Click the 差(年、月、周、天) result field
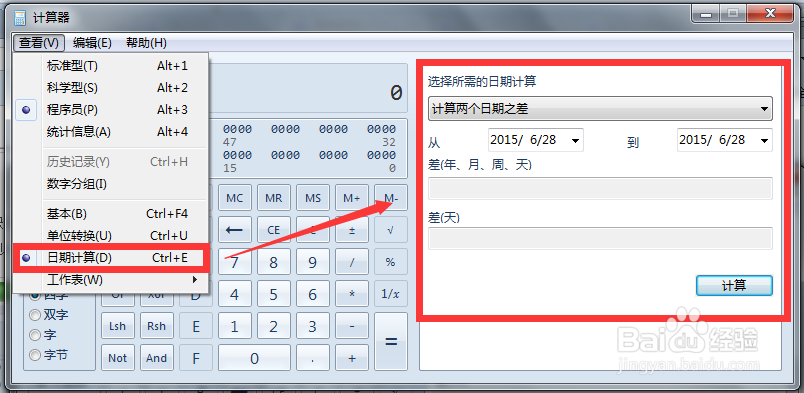 click(x=600, y=188)
